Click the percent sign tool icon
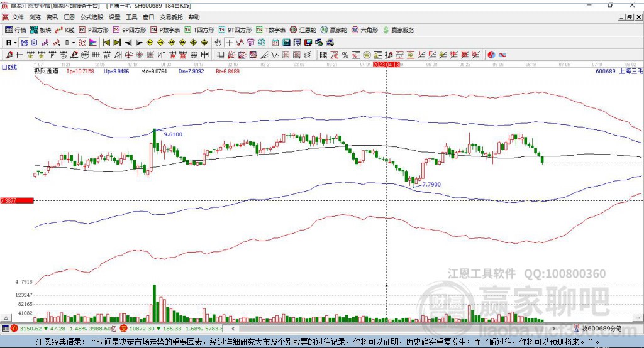This screenshot has width=644, height=348. pos(345,55)
